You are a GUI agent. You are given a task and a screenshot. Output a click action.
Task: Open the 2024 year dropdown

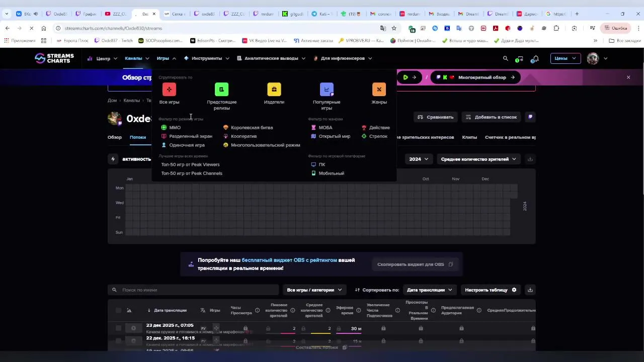point(419,159)
